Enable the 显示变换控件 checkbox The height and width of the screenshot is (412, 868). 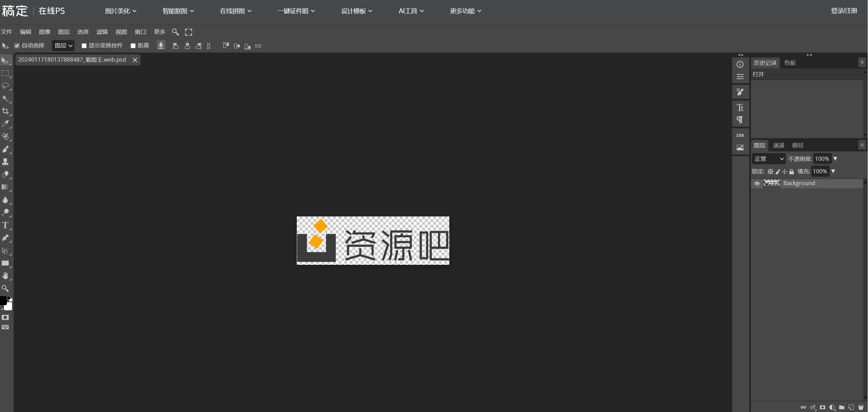84,46
